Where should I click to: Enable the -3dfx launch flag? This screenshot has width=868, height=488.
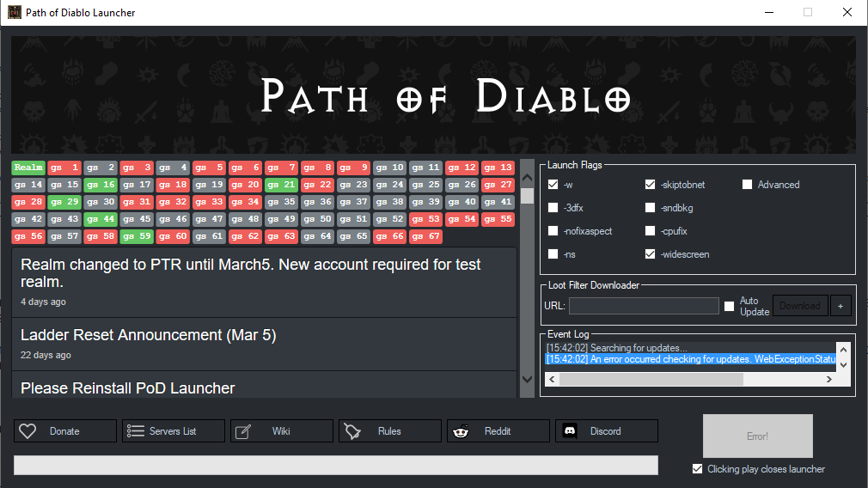pos(553,208)
